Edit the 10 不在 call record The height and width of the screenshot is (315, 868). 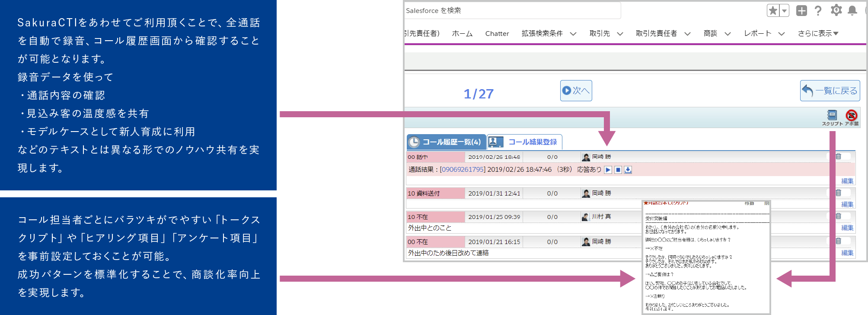[x=847, y=228]
